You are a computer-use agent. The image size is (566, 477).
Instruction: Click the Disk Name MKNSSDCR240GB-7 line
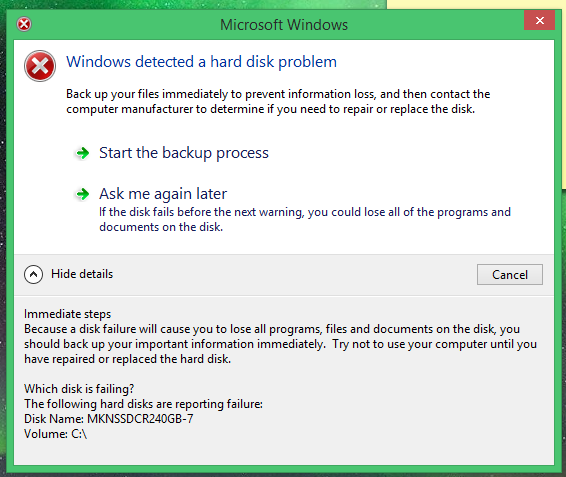pyautogui.click(x=109, y=419)
